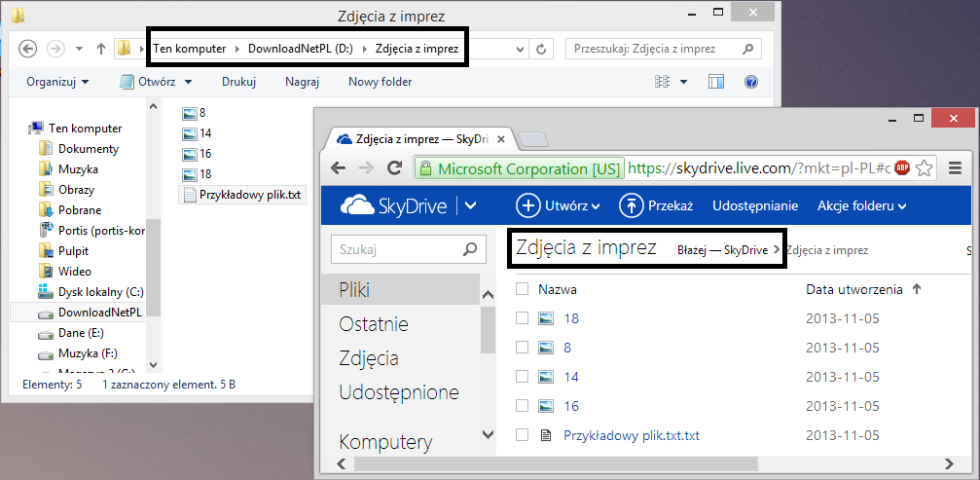Tick checkbox for Przykładowy plik.txt.txt
Screen dimensions: 980x480
[522, 435]
